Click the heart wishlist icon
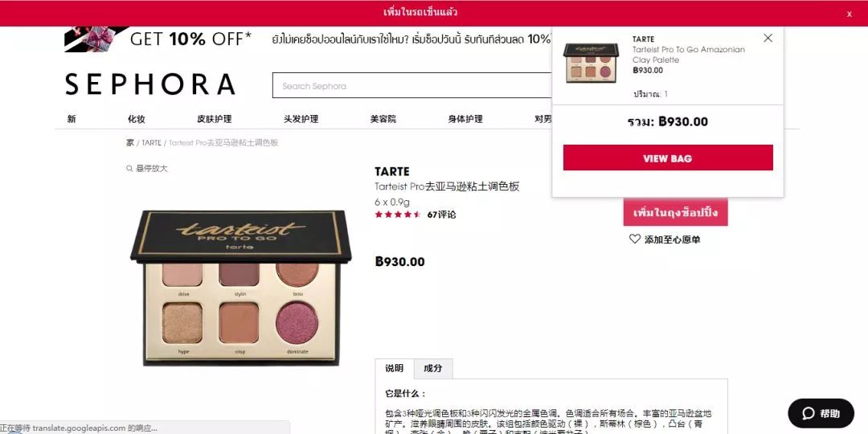The height and width of the screenshot is (434, 868). [x=634, y=240]
